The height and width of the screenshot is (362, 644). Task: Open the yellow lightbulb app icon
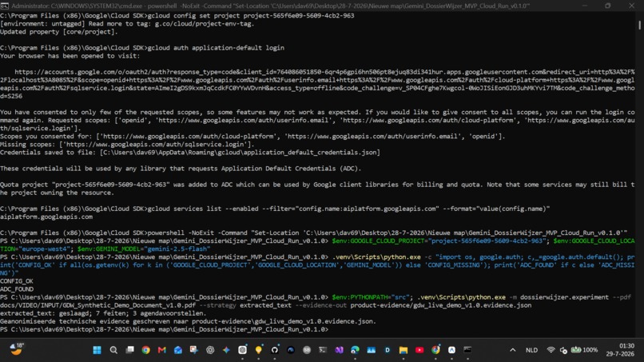[x=258, y=350]
